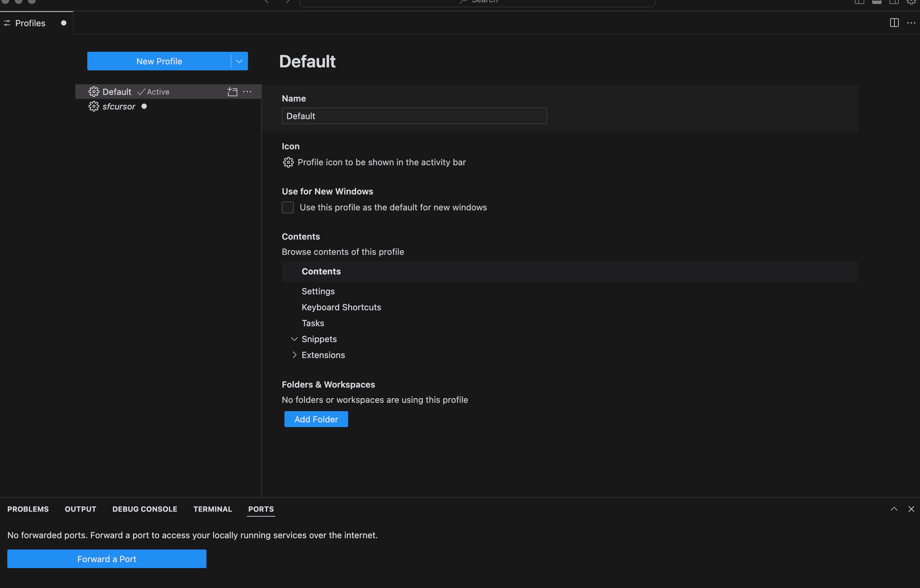The image size is (920, 588).
Task: Collapse the Snippets tree node
Action: [x=294, y=339]
